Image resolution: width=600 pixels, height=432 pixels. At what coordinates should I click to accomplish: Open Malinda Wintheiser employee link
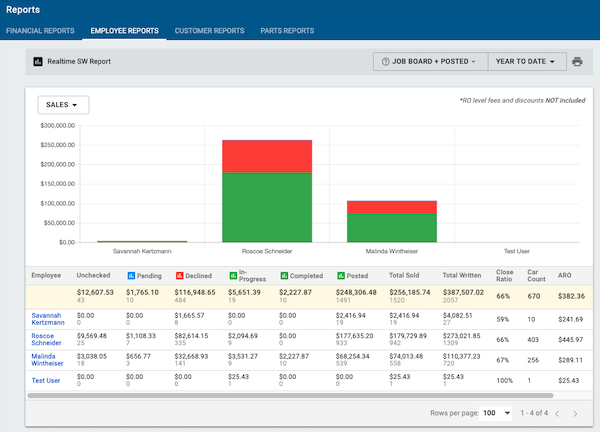(x=47, y=360)
